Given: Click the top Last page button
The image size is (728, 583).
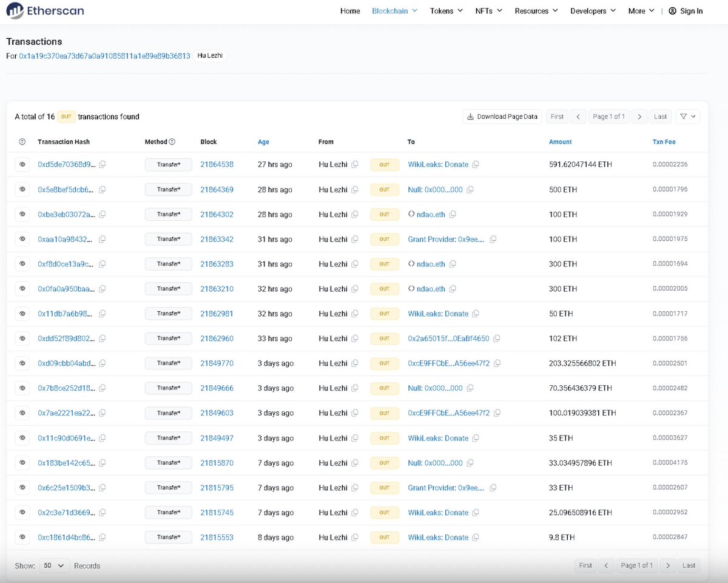Looking at the screenshot, I should [x=661, y=116].
